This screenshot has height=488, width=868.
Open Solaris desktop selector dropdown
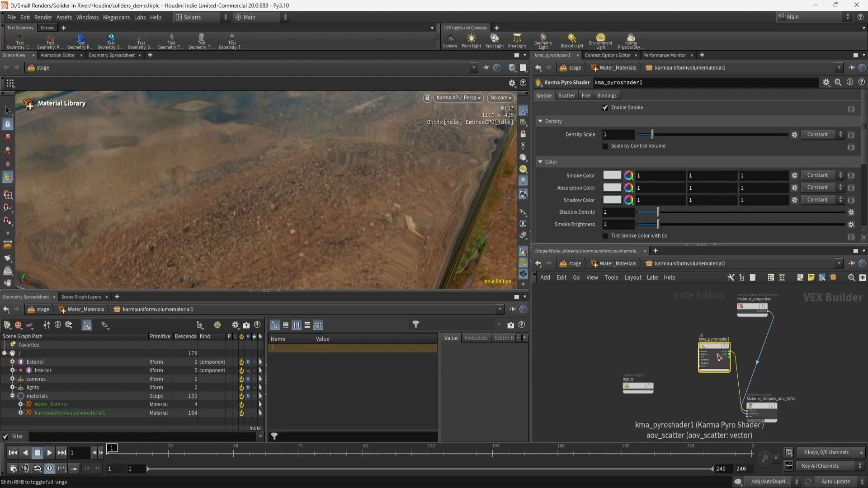[202, 17]
